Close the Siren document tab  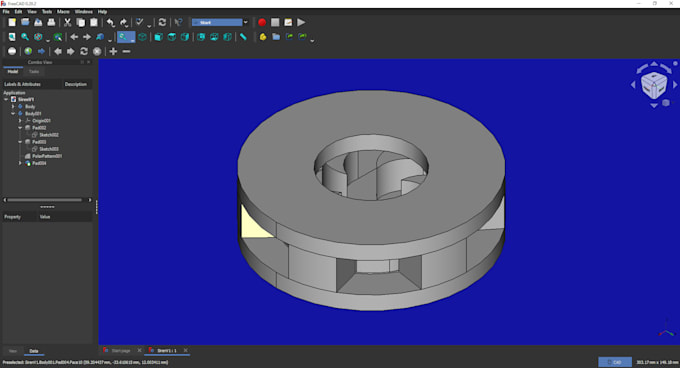tap(186, 350)
